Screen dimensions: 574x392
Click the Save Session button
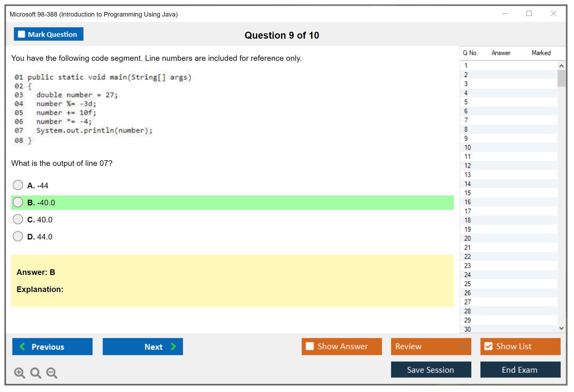pos(431,370)
